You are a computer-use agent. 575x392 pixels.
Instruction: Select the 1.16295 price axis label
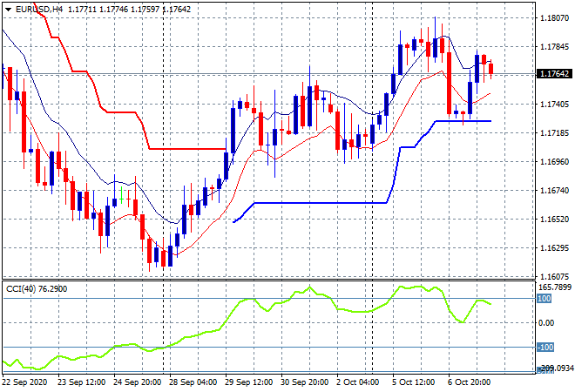555,248
